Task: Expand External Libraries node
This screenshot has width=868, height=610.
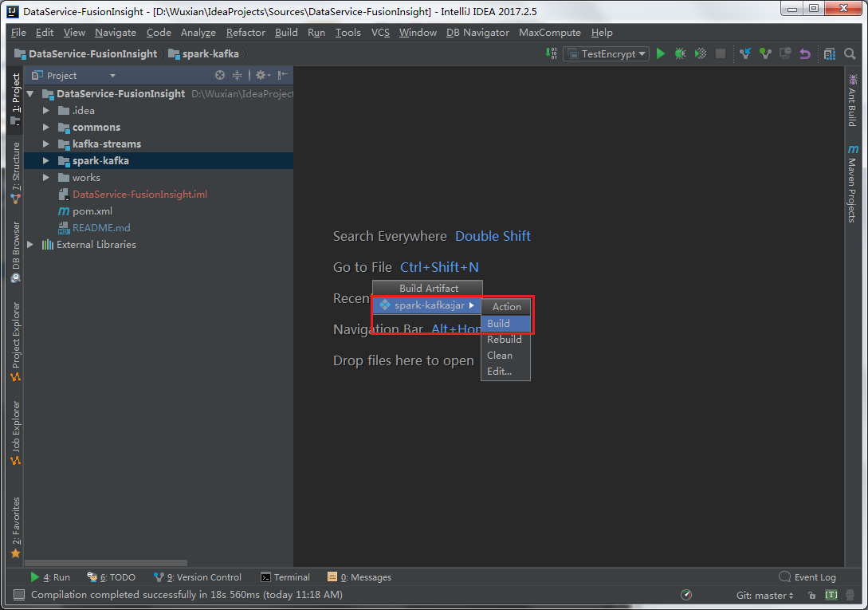Action: [x=30, y=244]
